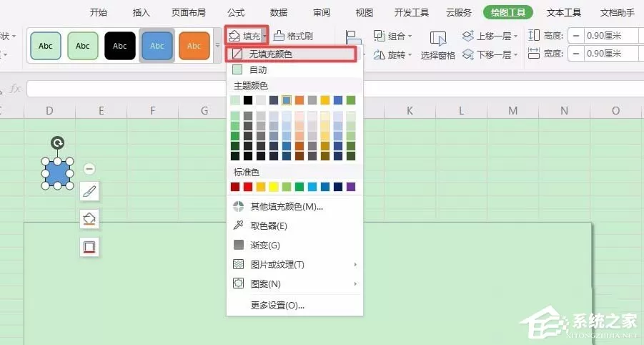Edit the 高度 height field

(612, 36)
